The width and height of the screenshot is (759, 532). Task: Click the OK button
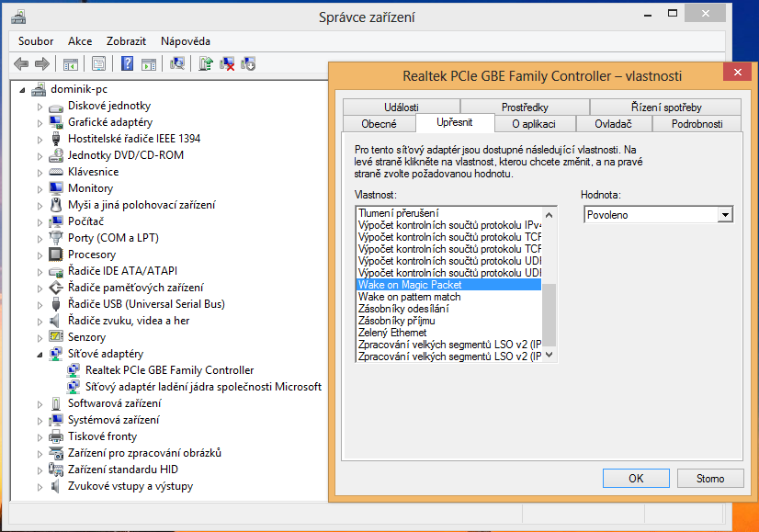tap(636, 479)
